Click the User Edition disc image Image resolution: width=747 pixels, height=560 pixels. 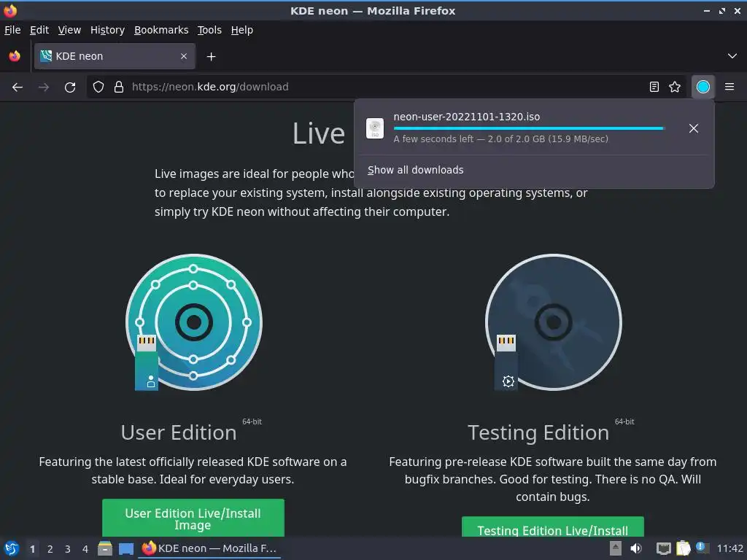(193, 322)
